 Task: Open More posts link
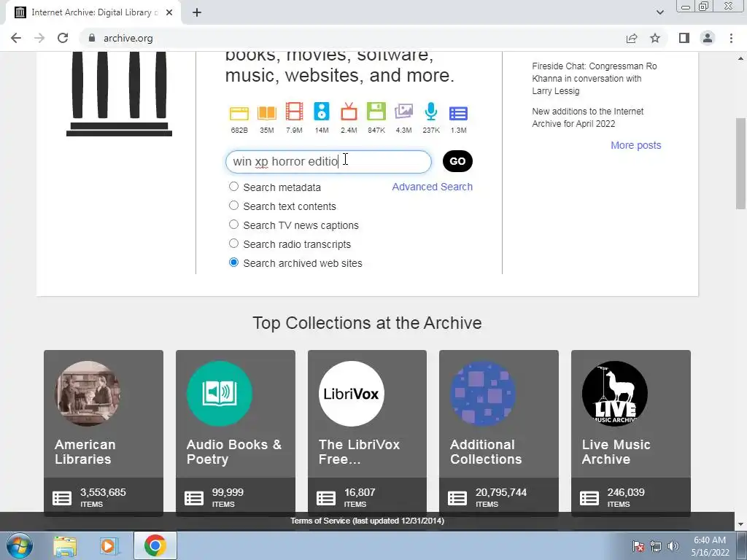click(635, 145)
